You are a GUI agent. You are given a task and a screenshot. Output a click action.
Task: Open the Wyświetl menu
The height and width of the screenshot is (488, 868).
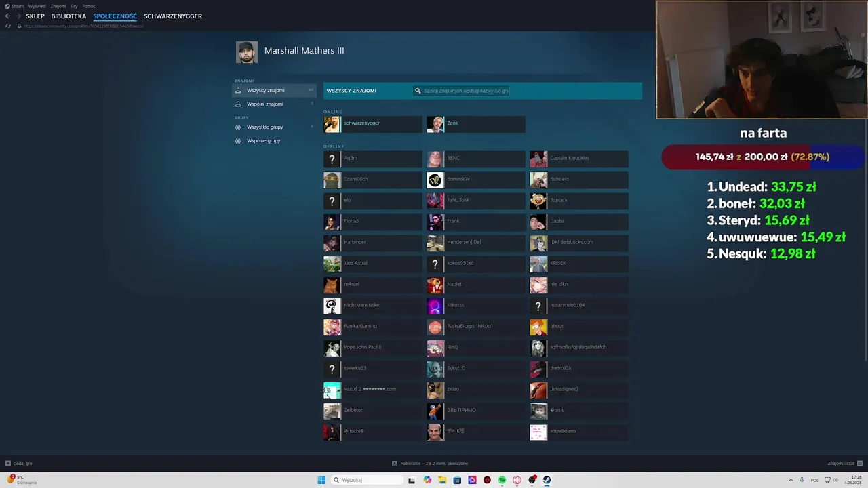pyautogui.click(x=37, y=6)
